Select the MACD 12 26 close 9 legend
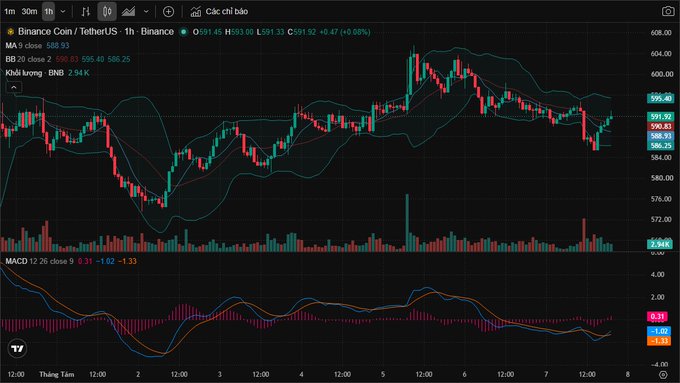Viewport: 680px width, 383px height. click(x=39, y=261)
